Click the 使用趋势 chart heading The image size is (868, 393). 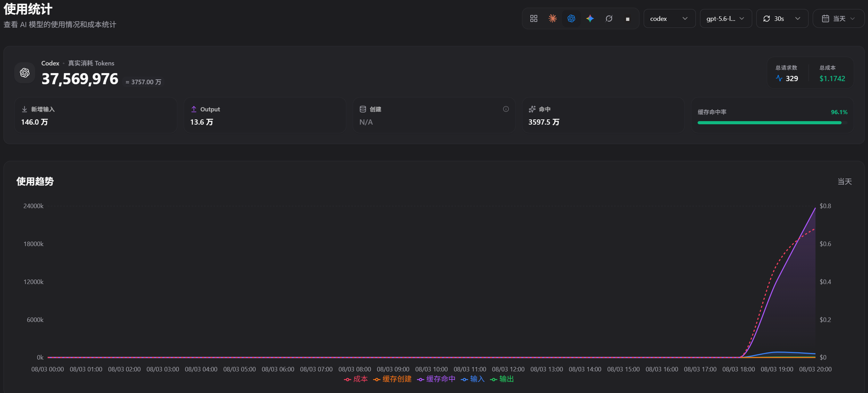coord(35,181)
